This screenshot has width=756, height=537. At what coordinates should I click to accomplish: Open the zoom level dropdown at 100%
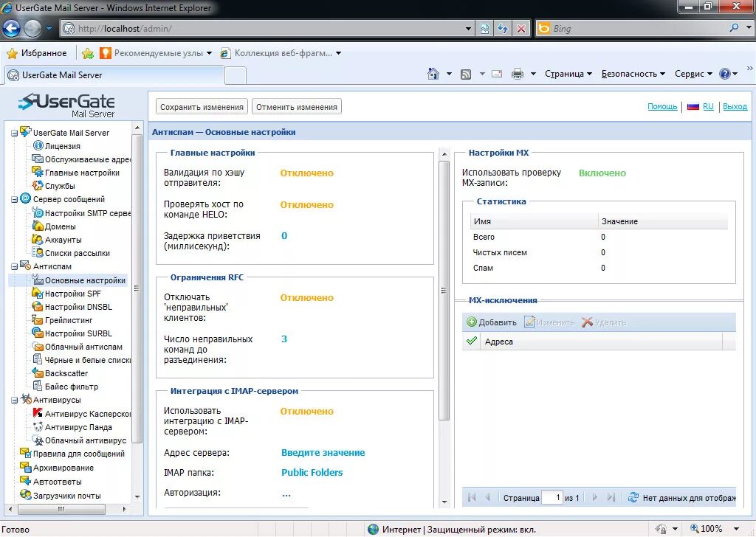pyautogui.click(x=736, y=529)
